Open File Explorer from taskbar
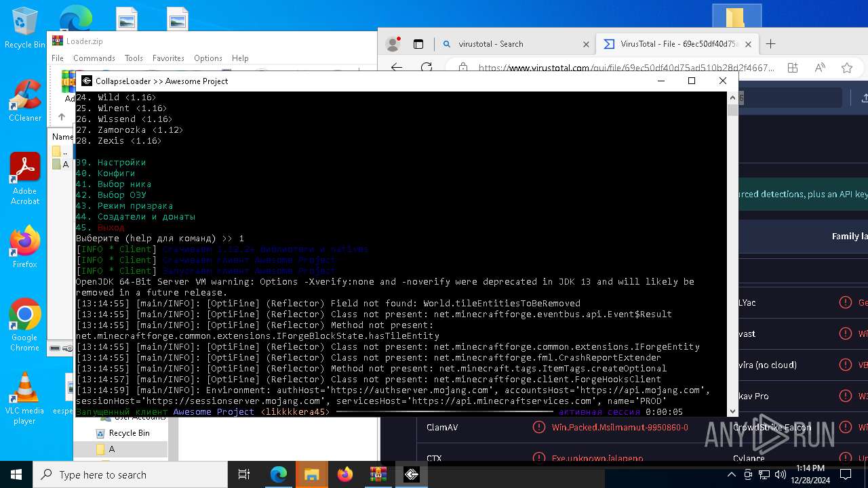 311,474
